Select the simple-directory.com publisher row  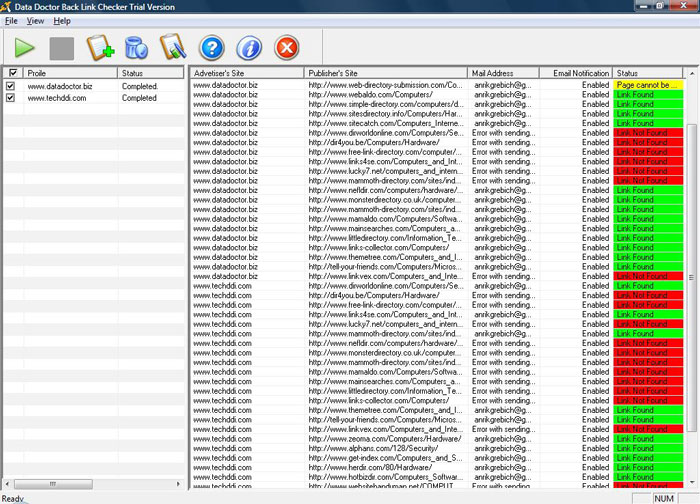tap(437, 104)
